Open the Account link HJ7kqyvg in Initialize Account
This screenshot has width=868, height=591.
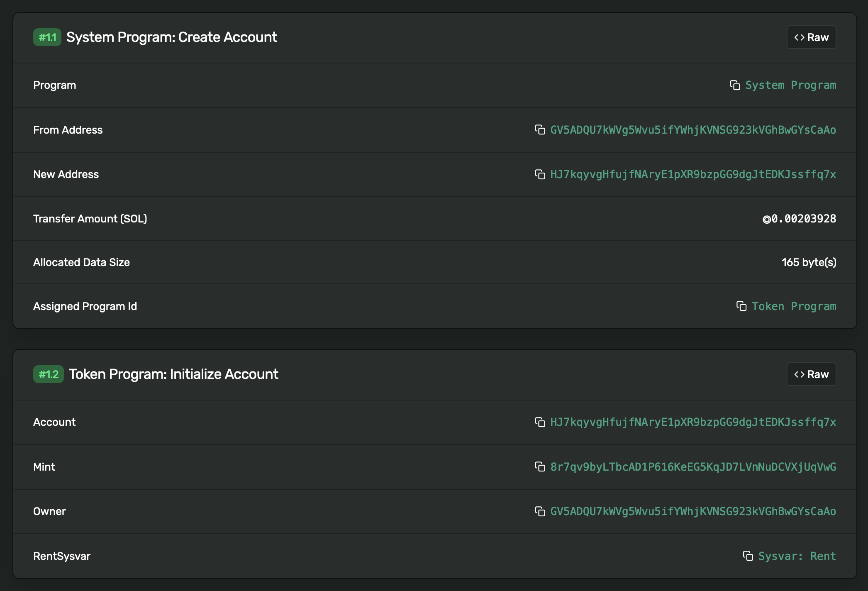point(693,422)
